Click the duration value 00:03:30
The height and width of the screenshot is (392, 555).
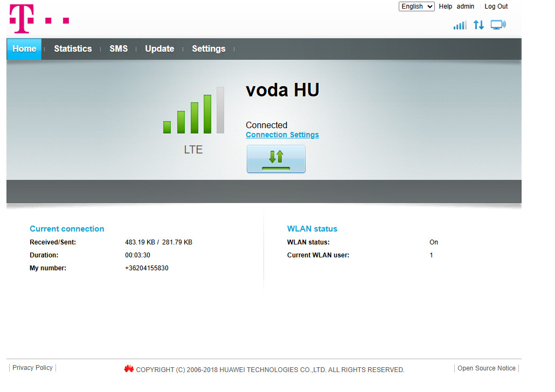138,255
